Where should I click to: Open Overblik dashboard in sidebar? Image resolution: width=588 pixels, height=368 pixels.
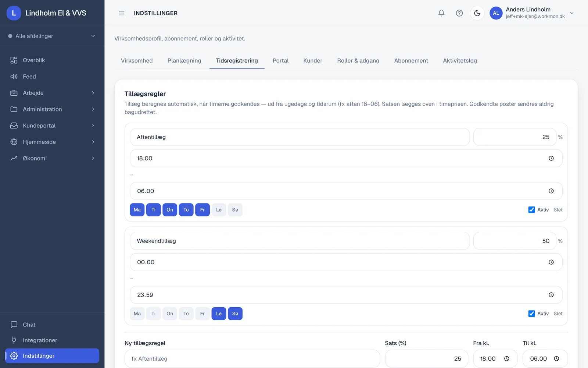pyautogui.click(x=52, y=60)
